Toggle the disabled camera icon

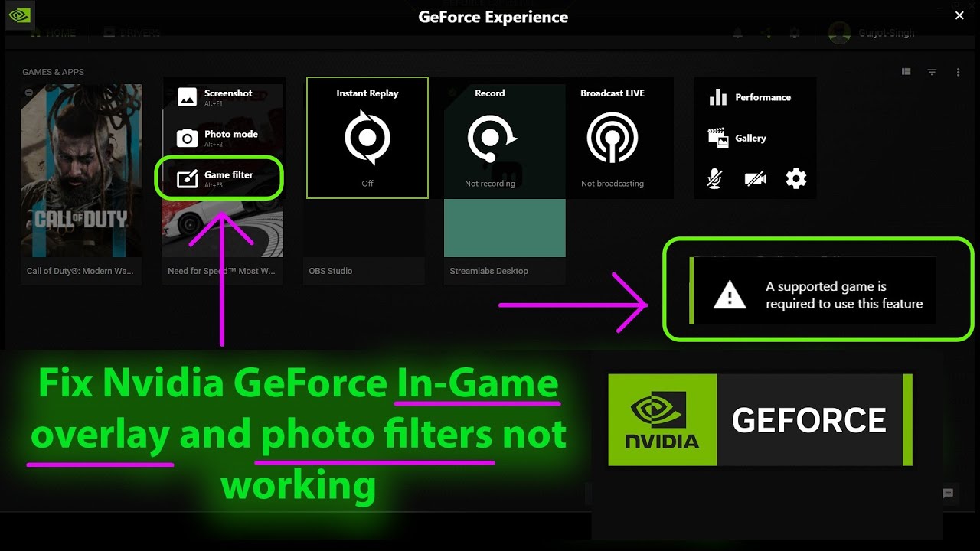click(755, 179)
